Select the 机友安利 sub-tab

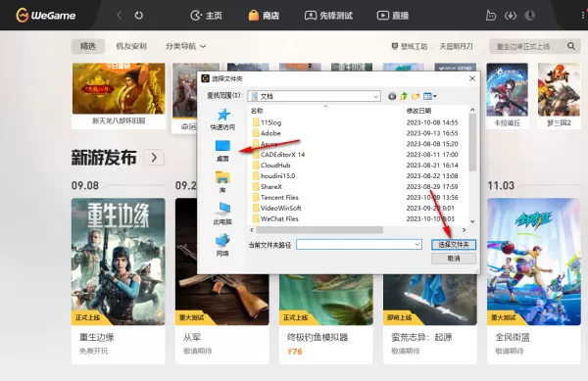tap(131, 46)
